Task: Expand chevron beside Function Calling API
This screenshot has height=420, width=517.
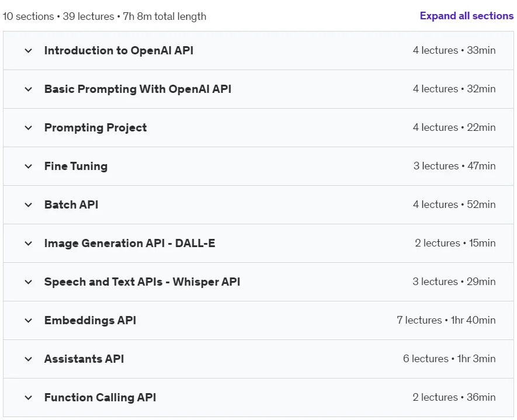Action: pos(29,398)
